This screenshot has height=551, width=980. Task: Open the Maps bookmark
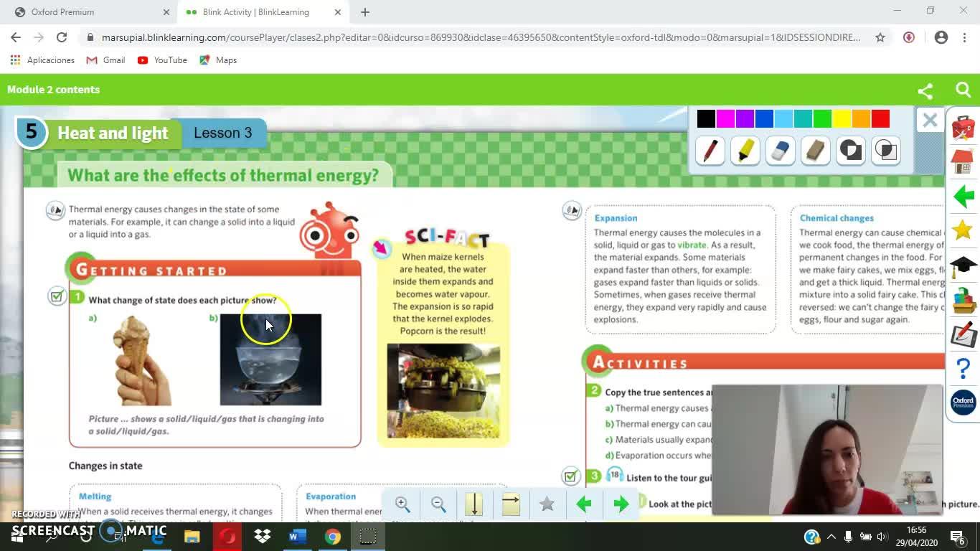pos(218,60)
